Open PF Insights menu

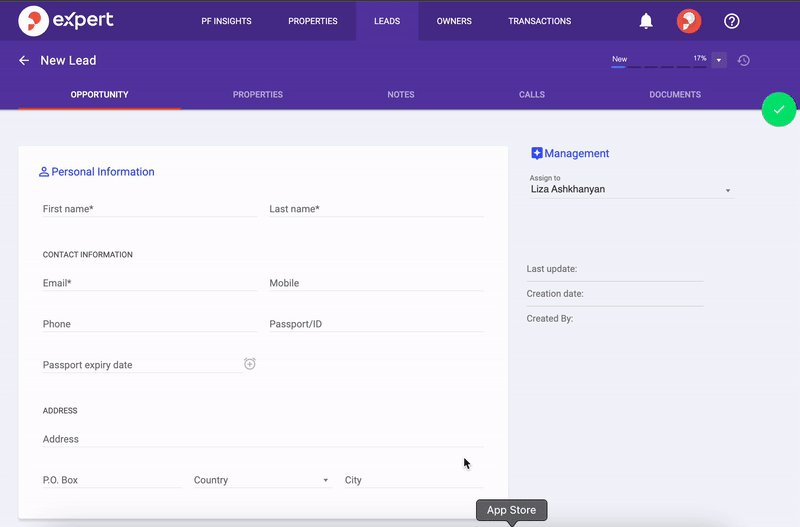227,21
